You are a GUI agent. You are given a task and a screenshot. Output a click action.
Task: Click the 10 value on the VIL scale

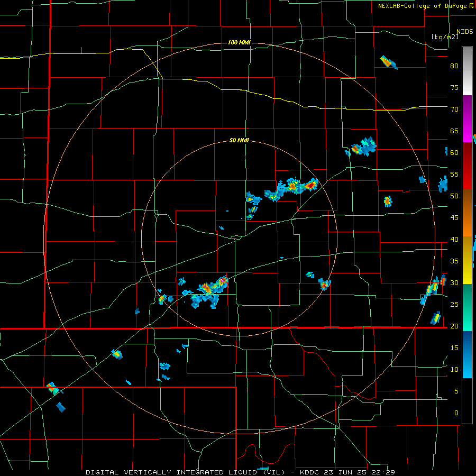click(x=454, y=370)
